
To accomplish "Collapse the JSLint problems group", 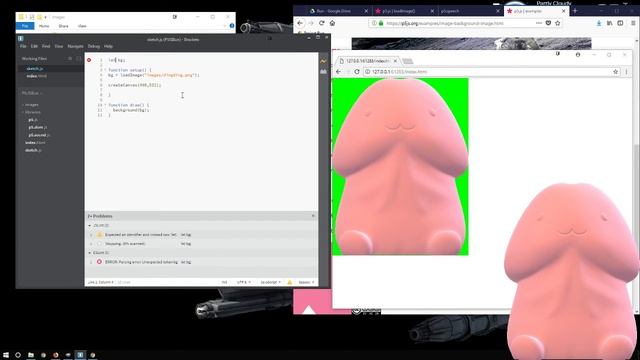I will tap(90, 225).
